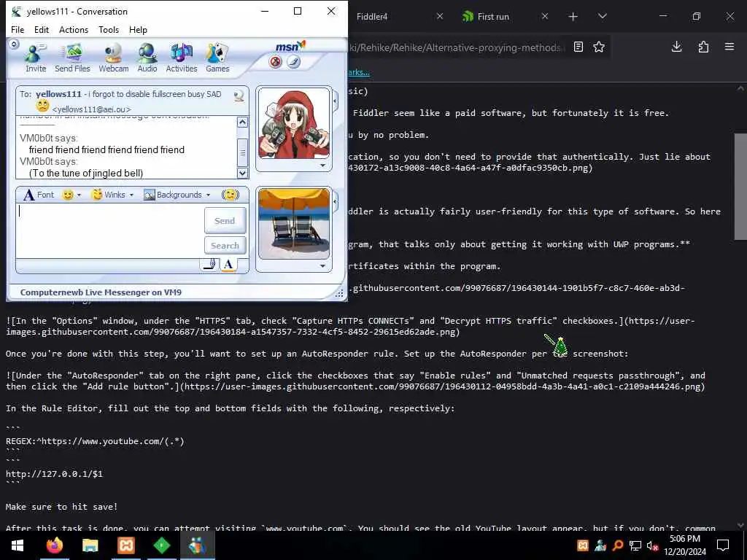Screen dimensions: 747x560
Task: Open the Edit menu in Messenger
Action: (x=42, y=29)
